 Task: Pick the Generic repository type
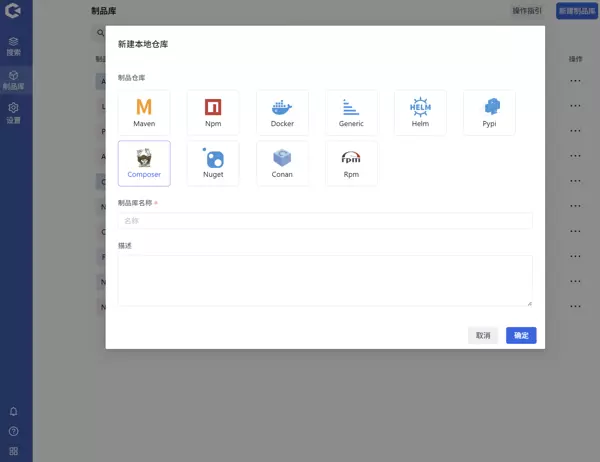(351, 112)
